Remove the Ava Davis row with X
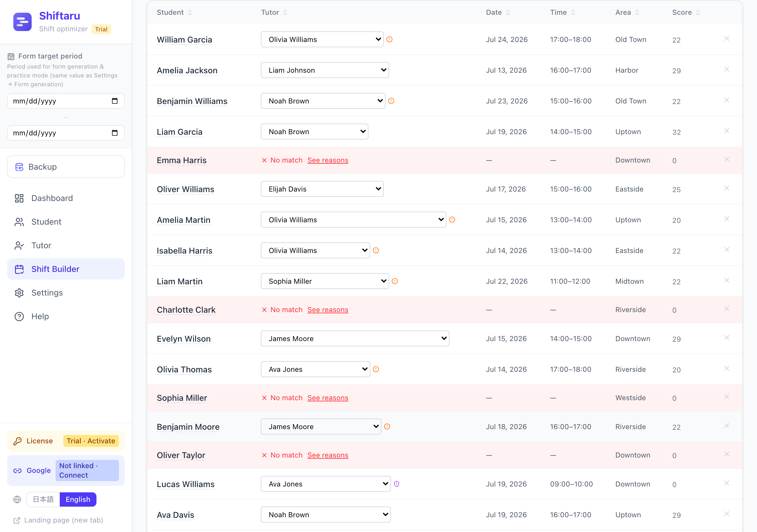 (727, 514)
